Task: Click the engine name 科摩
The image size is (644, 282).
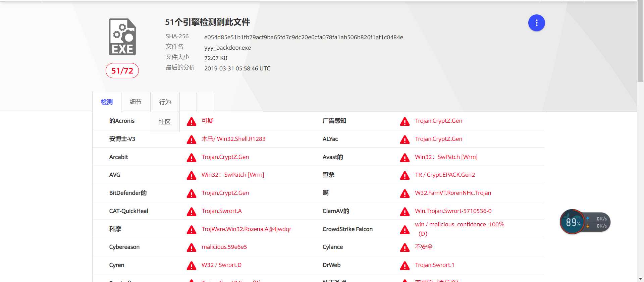Action: pos(115,229)
